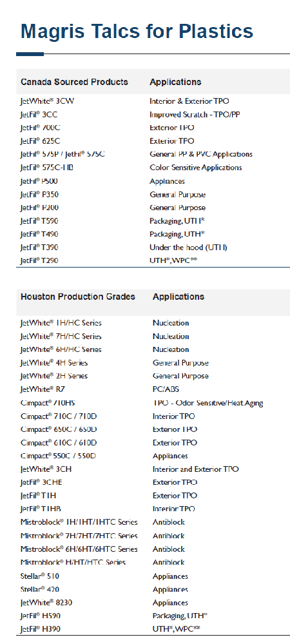Select JetFil H390 product row
The image size is (290, 644).
tap(153, 629)
